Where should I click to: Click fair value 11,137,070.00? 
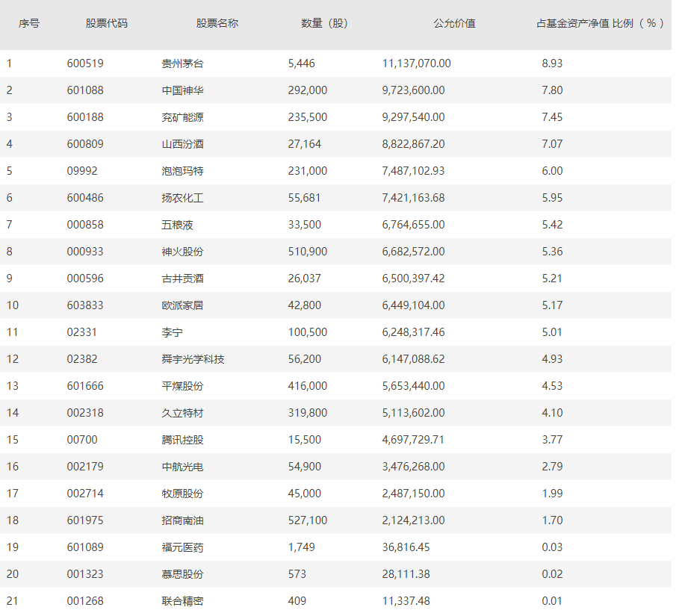point(416,63)
